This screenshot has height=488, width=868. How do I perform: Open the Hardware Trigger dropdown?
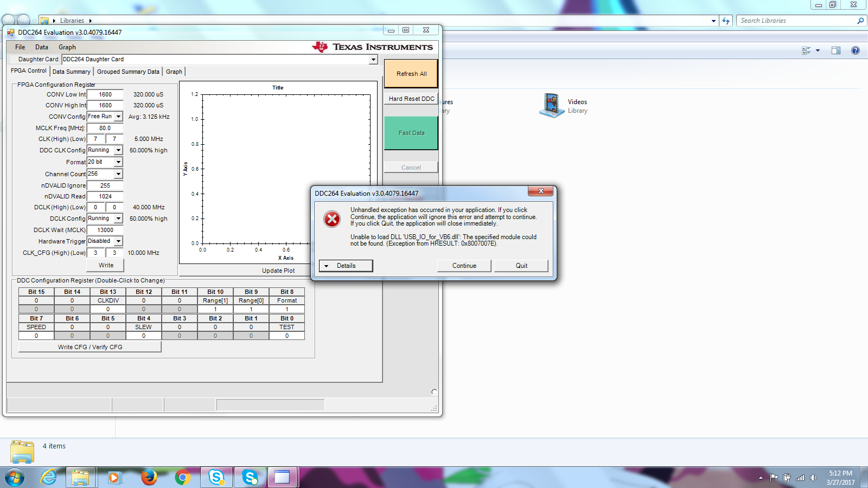click(x=118, y=241)
